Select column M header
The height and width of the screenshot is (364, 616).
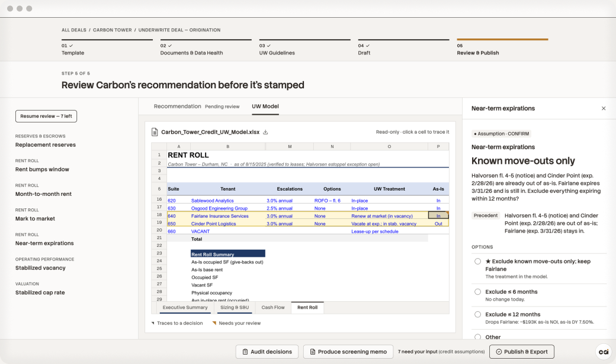tap(290, 146)
